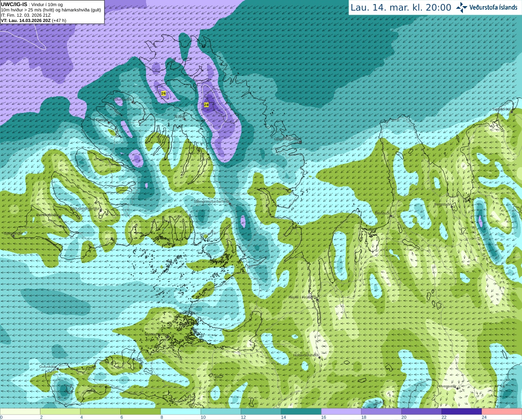Click the Gufuskálar station label
This screenshot has width=522, height=420.
pyautogui.click(x=47, y=367)
